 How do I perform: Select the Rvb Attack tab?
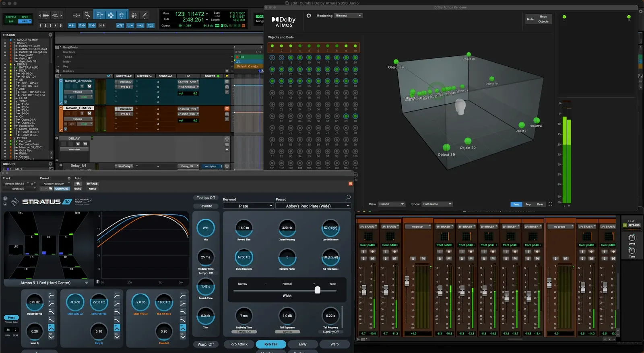(x=239, y=344)
